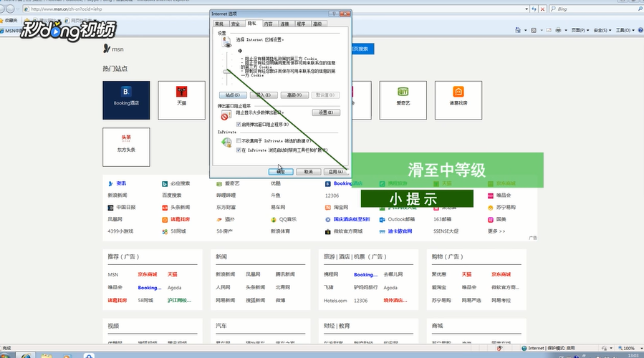This screenshot has height=358, width=644.
Task: Click the privacy level slider thumb
Action: coord(226,72)
